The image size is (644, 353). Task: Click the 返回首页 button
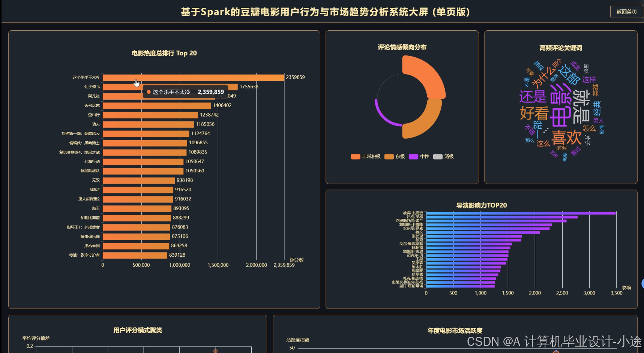[626, 12]
